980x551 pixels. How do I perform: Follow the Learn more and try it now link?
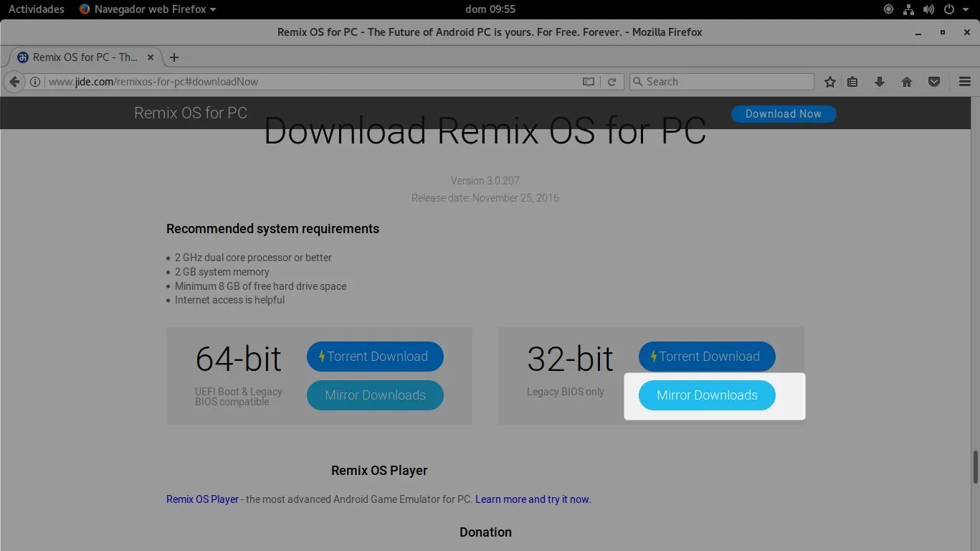(533, 499)
